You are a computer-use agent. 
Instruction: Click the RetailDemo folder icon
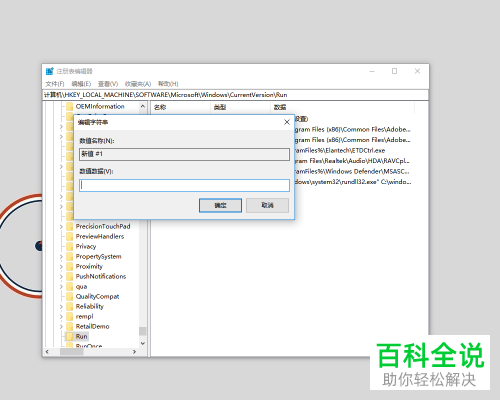point(69,326)
